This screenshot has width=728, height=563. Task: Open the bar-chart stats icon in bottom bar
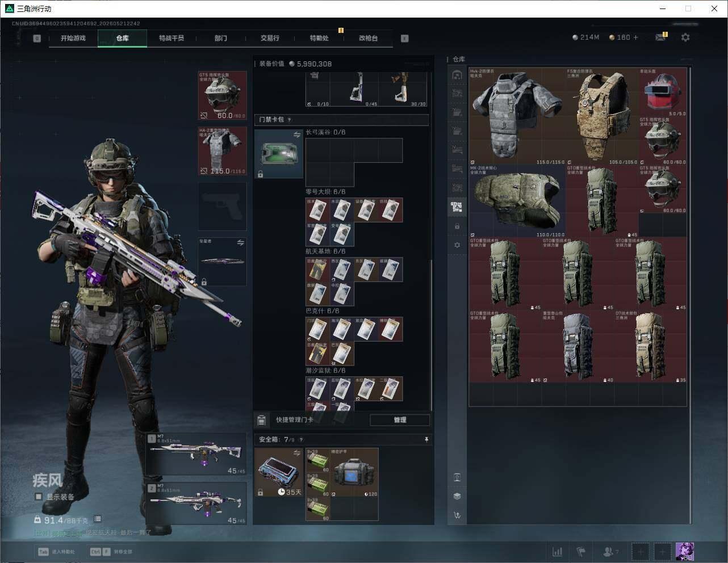tap(558, 552)
